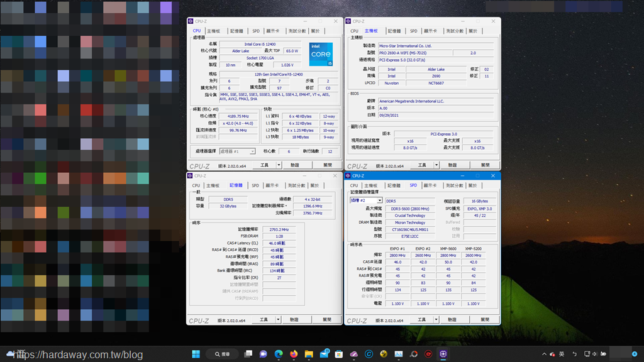Screen dimensions: 644x362
Task: Click CPU-Z title icon in SPD window
Action: [x=348, y=176]
